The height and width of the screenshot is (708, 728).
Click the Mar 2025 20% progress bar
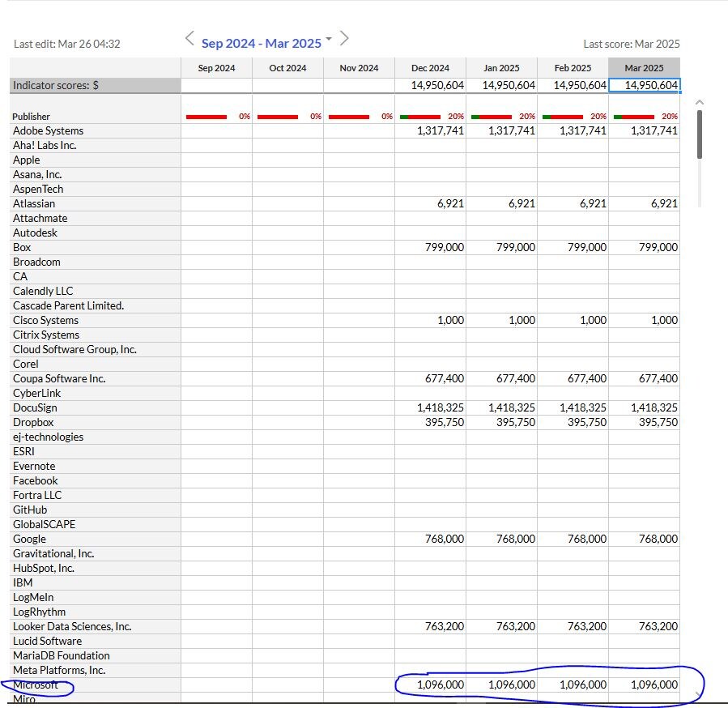click(x=634, y=117)
